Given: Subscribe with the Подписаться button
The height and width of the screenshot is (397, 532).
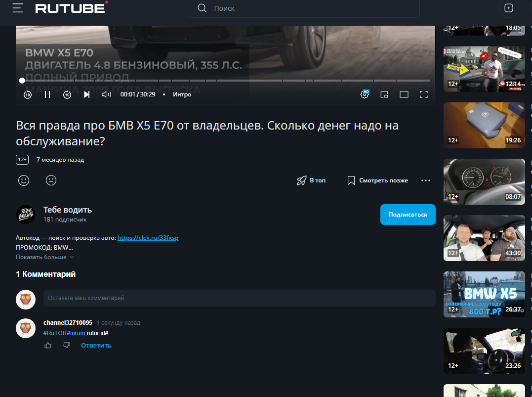Looking at the screenshot, I should tap(408, 215).
